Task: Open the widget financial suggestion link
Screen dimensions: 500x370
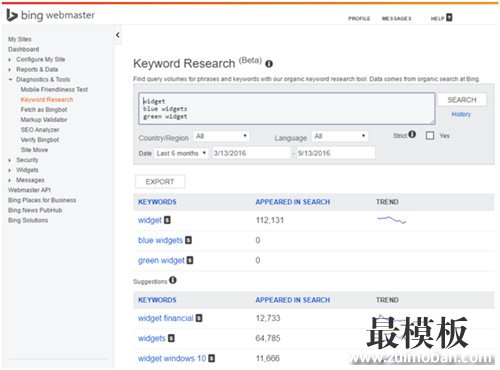Action: click(166, 318)
